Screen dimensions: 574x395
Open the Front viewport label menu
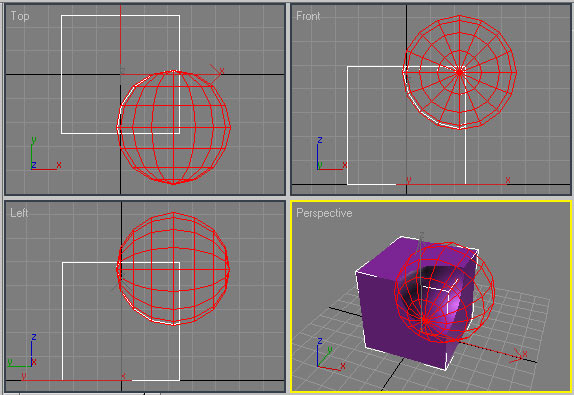click(308, 16)
